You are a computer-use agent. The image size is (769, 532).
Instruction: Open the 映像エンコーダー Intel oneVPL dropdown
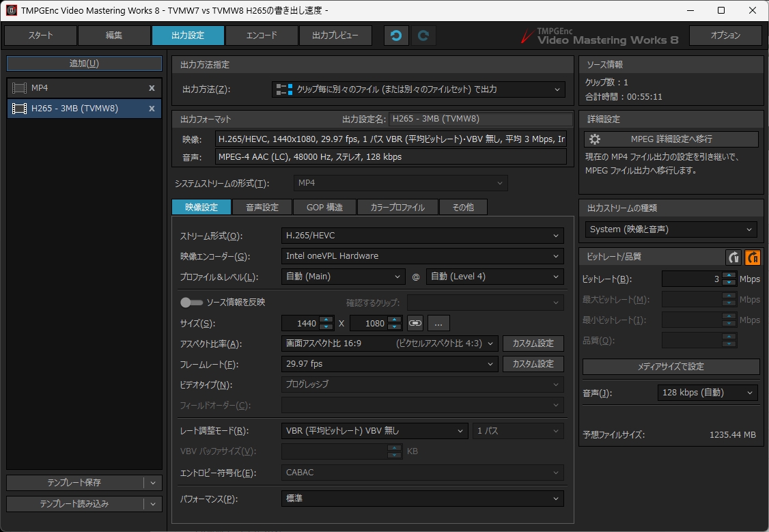tap(422, 256)
